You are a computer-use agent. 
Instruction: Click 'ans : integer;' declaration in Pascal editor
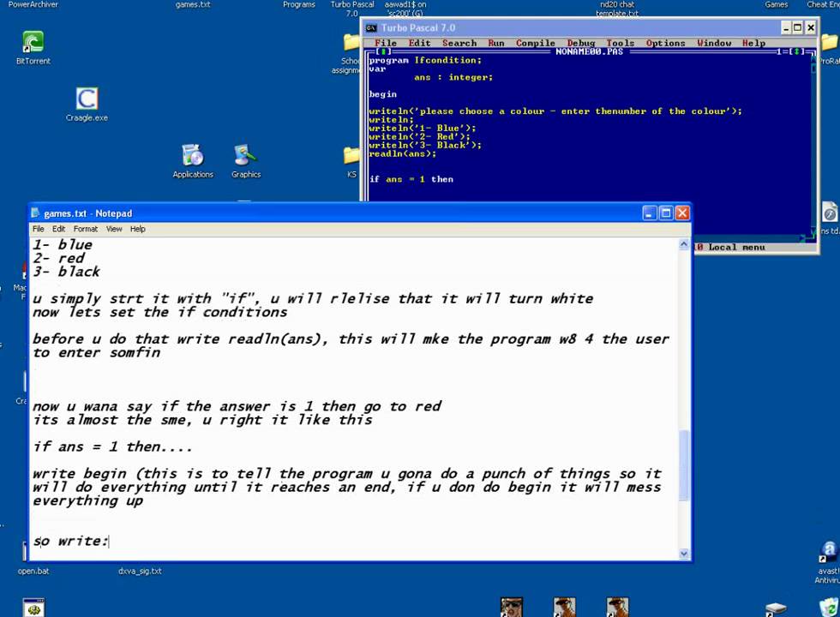453,78
